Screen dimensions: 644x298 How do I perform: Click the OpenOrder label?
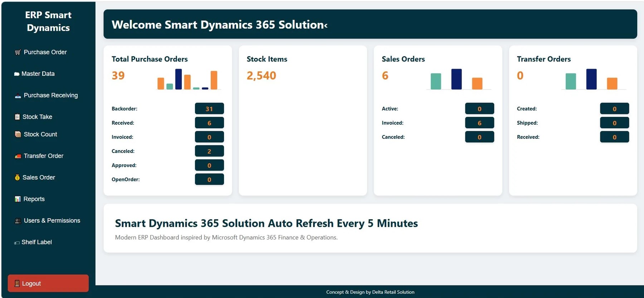click(x=126, y=179)
